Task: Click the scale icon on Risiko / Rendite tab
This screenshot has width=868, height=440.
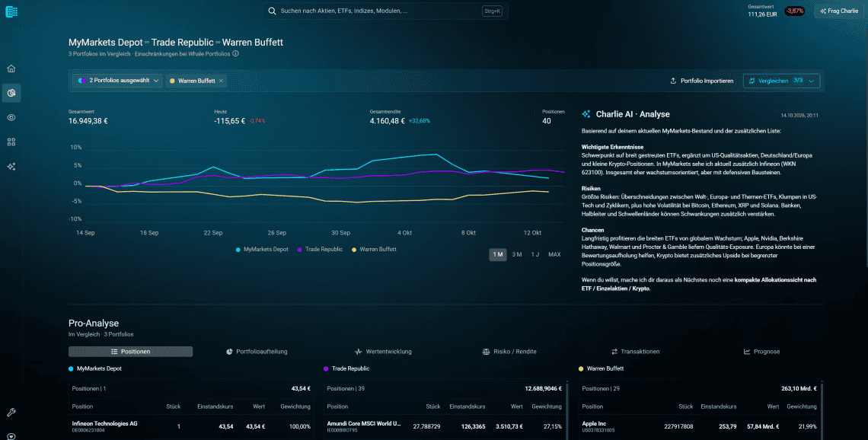Action: [486, 352]
